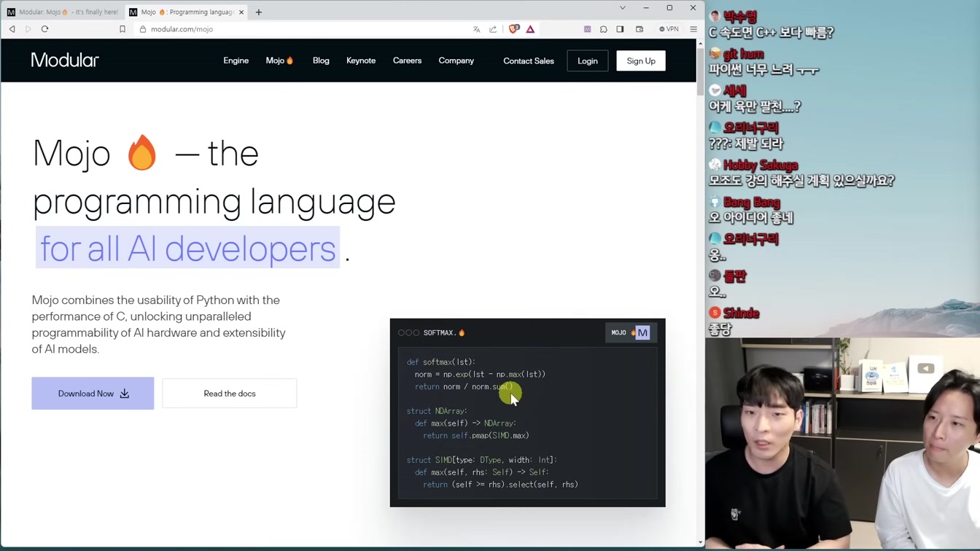Click the flame emoji in the page heading
The height and width of the screenshot is (551, 980).
pyautogui.click(x=141, y=153)
